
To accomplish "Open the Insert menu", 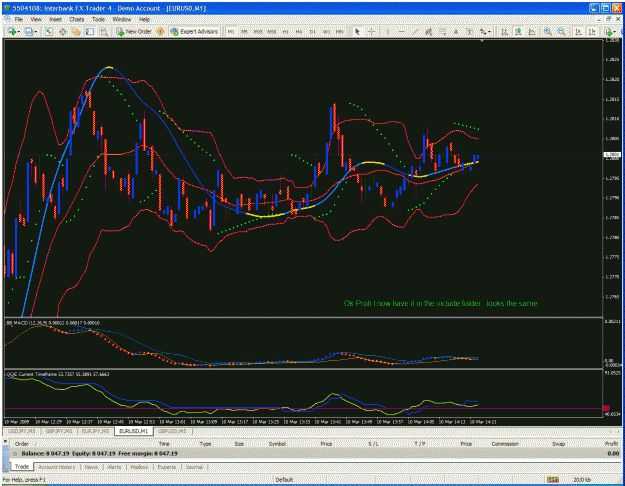I will pos(55,19).
